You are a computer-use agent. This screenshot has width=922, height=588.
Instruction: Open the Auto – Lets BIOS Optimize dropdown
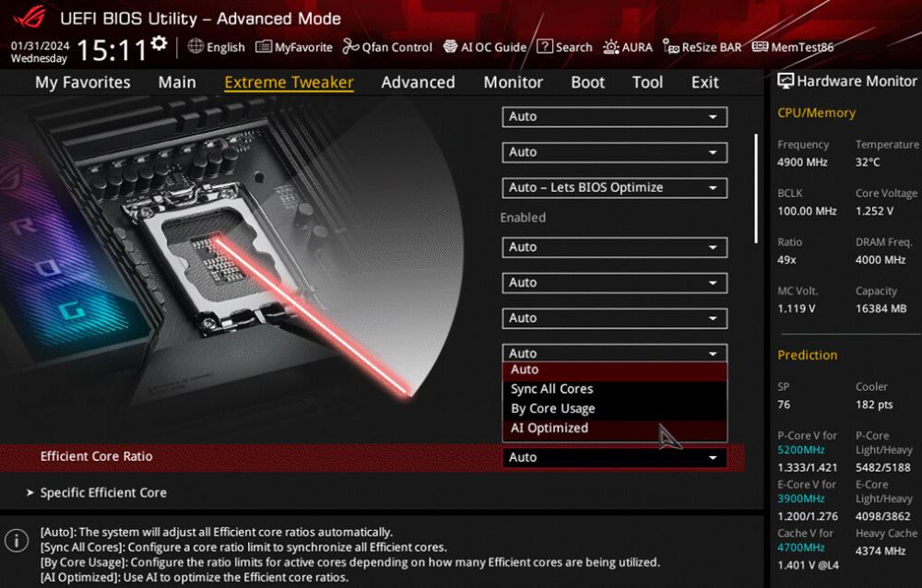tap(614, 188)
